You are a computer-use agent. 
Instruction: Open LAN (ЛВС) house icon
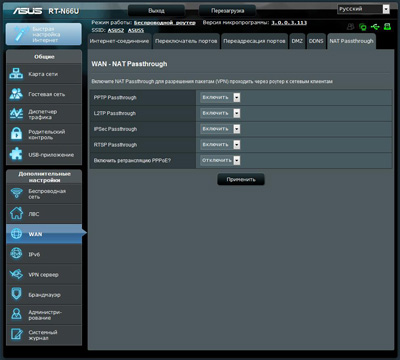click(16, 213)
